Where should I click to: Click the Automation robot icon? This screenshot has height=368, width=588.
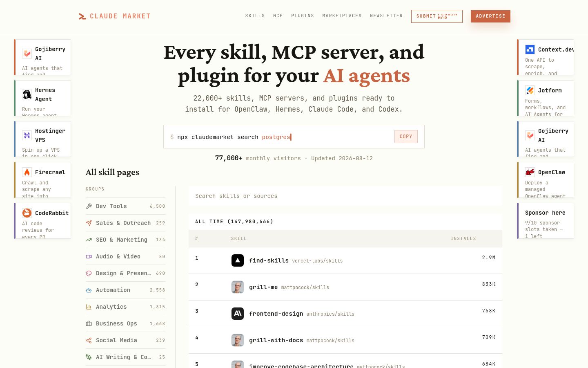(x=89, y=290)
